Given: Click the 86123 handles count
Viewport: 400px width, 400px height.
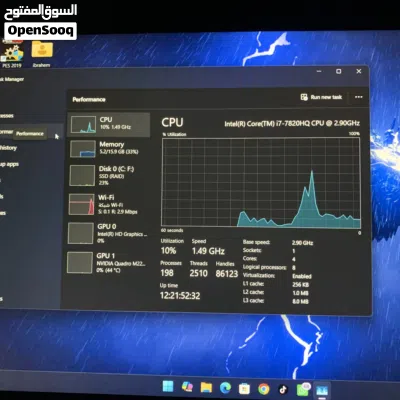Looking at the screenshot, I should (227, 274).
